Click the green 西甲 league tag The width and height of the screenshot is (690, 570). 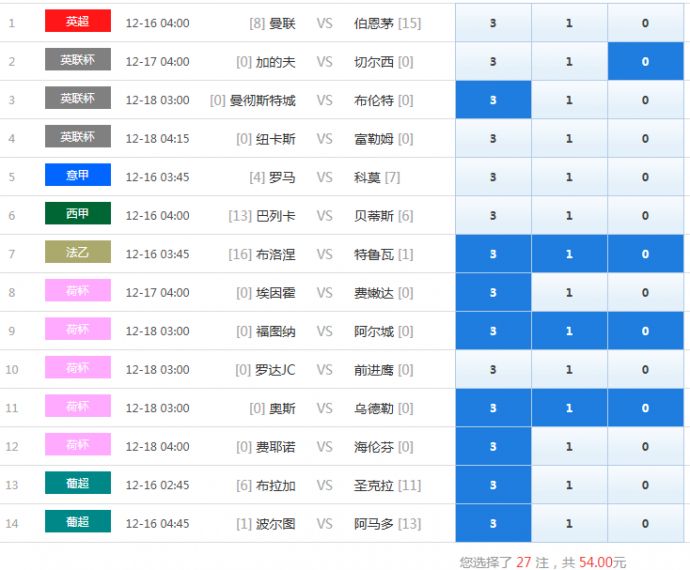point(78,214)
